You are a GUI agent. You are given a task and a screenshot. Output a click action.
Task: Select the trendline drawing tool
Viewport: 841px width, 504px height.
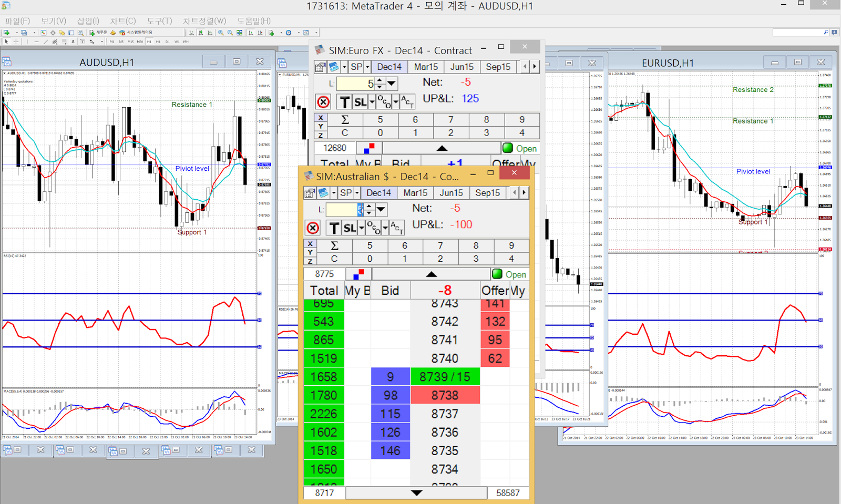[46, 42]
